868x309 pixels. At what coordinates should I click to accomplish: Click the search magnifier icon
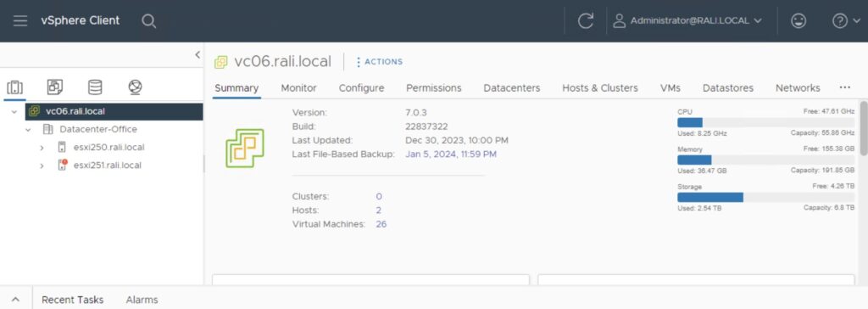coord(148,21)
